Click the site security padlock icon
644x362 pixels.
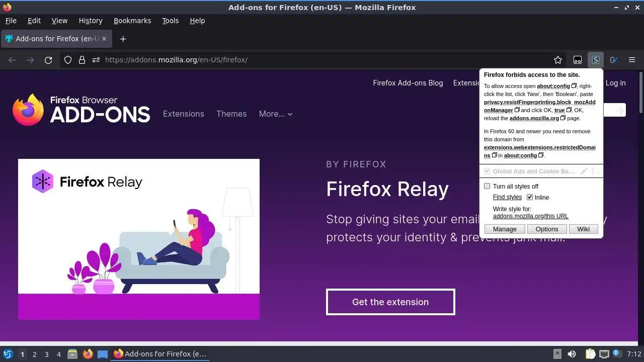82,60
